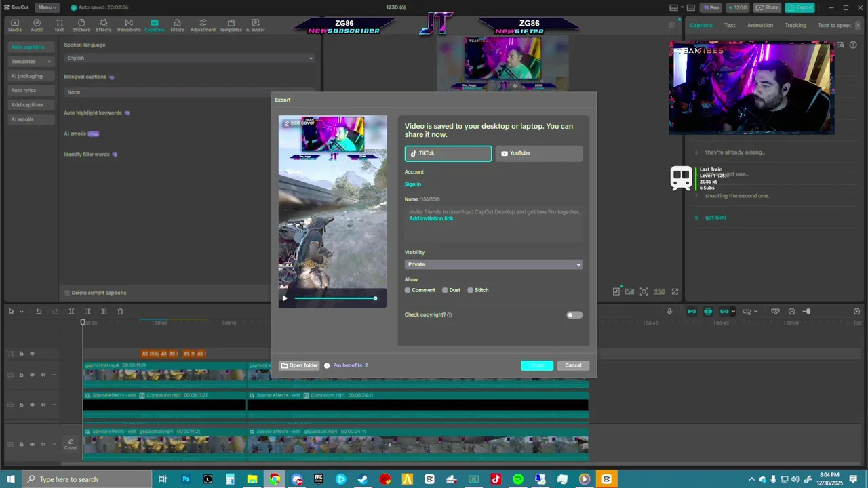Click the timeline zoom in magnifier
Viewport: 868px width, 488px height.
(x=856, y=312)
